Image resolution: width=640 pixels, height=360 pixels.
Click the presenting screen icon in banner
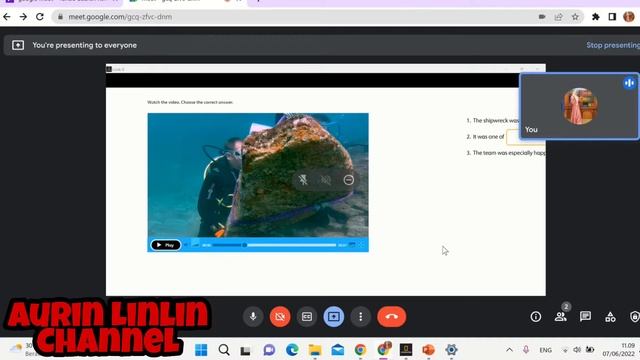pos(18,45)
